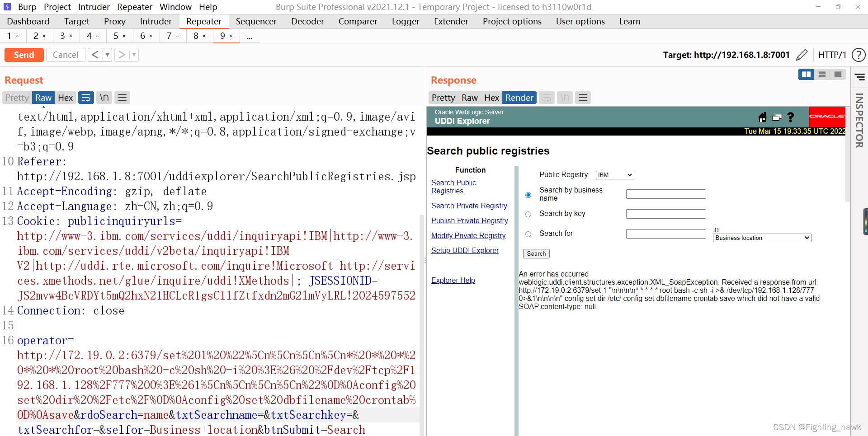Select 'Search by business name' radio button

[528, 195]
